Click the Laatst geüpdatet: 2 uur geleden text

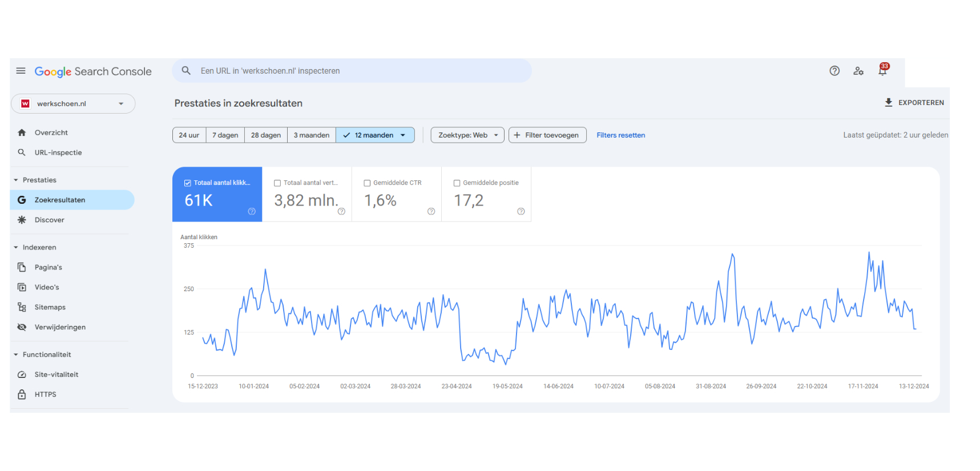point(896,135)
